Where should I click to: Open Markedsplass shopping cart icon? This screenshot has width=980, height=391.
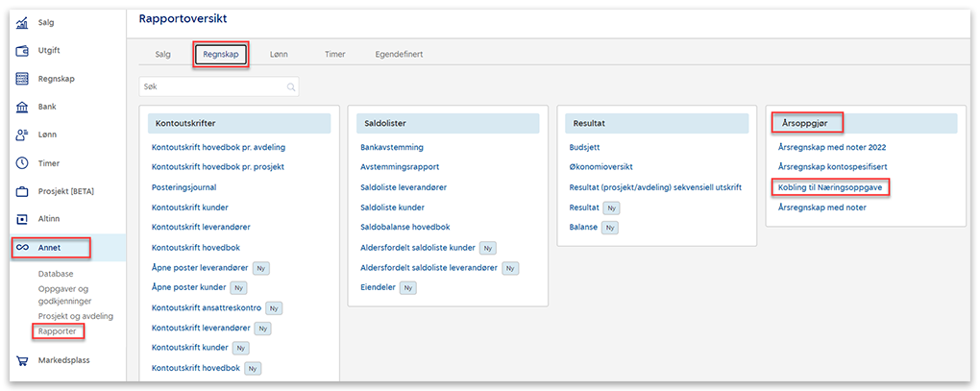(x=22, y=361)
